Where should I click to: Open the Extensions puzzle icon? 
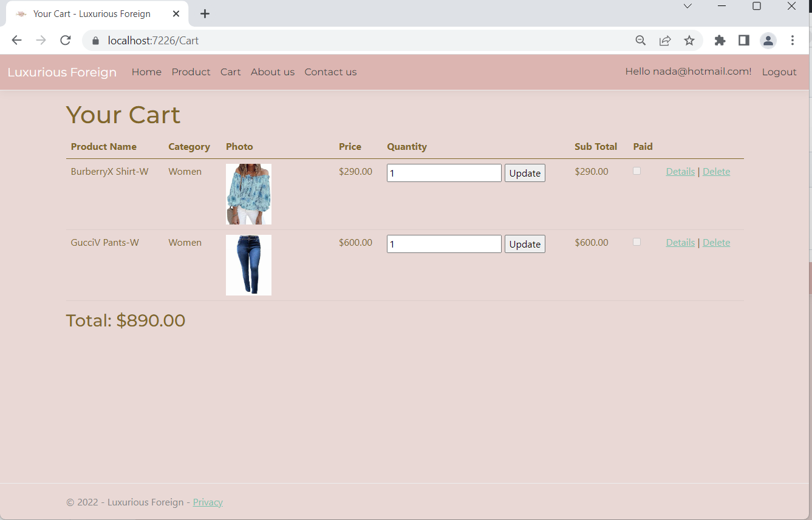[720, 41]
